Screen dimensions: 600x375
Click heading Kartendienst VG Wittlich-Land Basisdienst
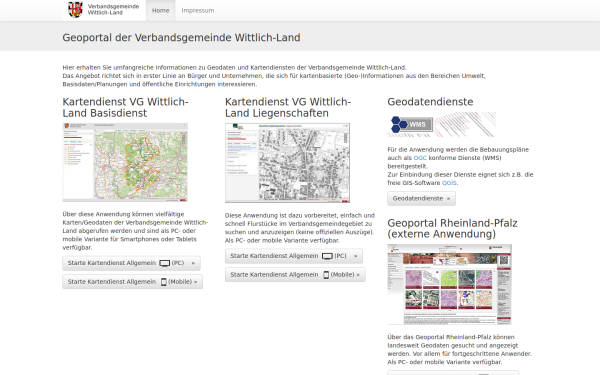click(126, 108)
